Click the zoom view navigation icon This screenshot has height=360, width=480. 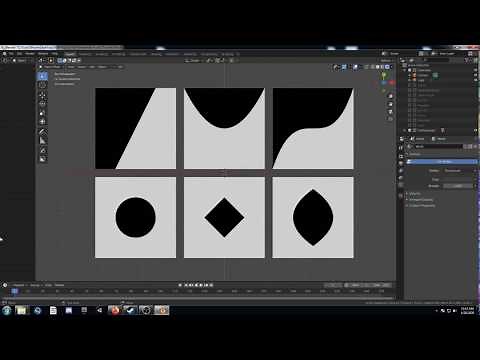point(390,96)
